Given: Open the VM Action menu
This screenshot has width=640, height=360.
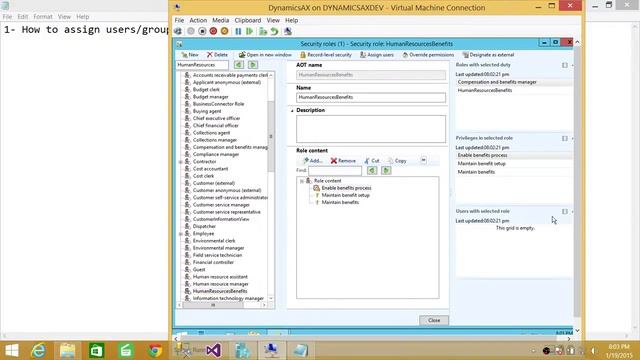Looking at the screenshot, I should click(198, 20).
